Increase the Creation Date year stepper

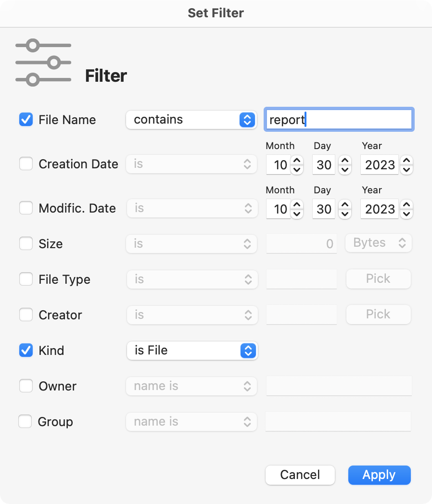(407, 160)
